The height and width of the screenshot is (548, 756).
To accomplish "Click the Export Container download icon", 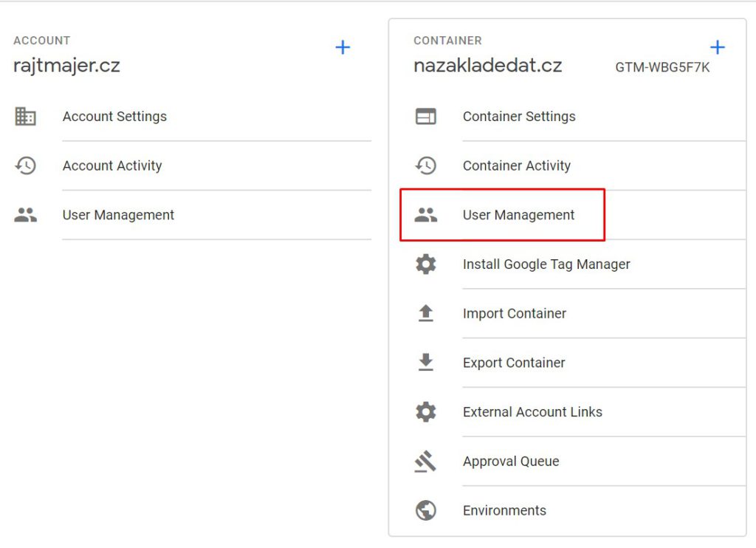I will tap(426, 363).
